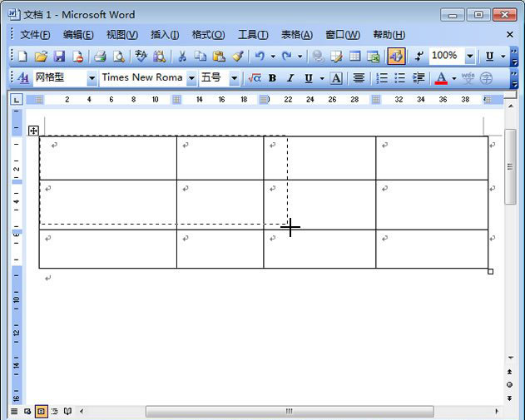Toggle Italic formatting

[290, 78]
